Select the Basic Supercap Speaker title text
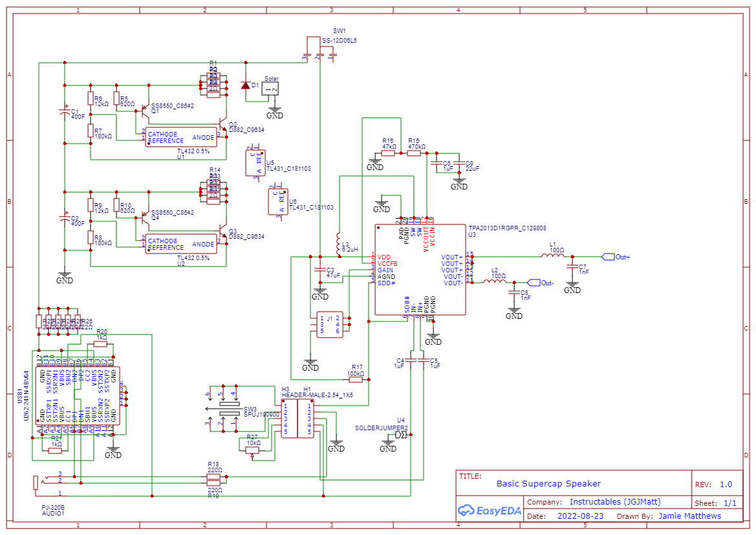Screen dimensions: 756x535 (548, 483)
